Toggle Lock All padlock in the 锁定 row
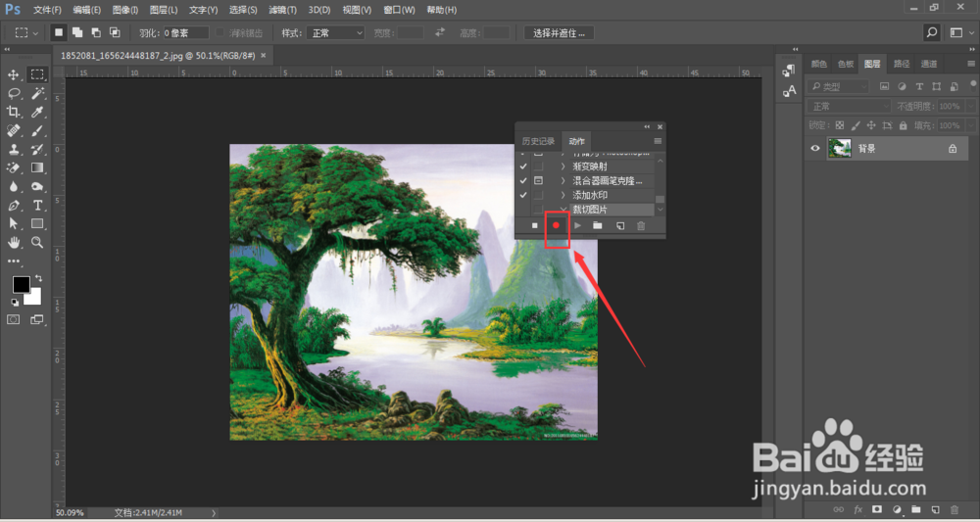This screenshot has width=980, height=522. [904, 125]
